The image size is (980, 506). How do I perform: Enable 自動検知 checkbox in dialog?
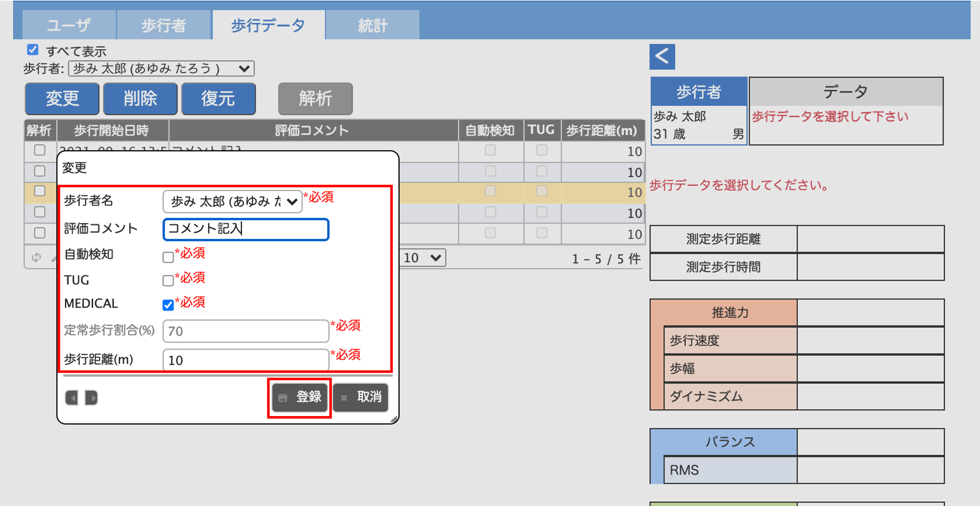[x=168, y=257]
